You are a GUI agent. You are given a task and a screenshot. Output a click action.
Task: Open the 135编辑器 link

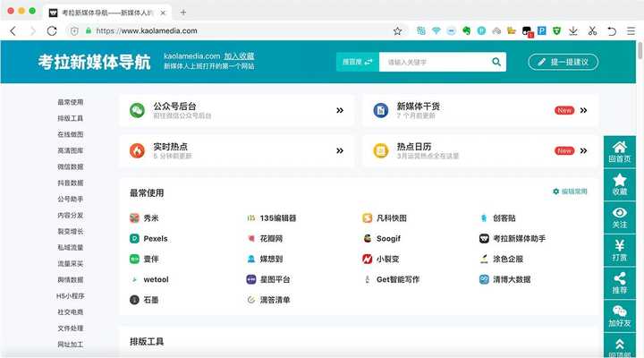tap(272, 218)
